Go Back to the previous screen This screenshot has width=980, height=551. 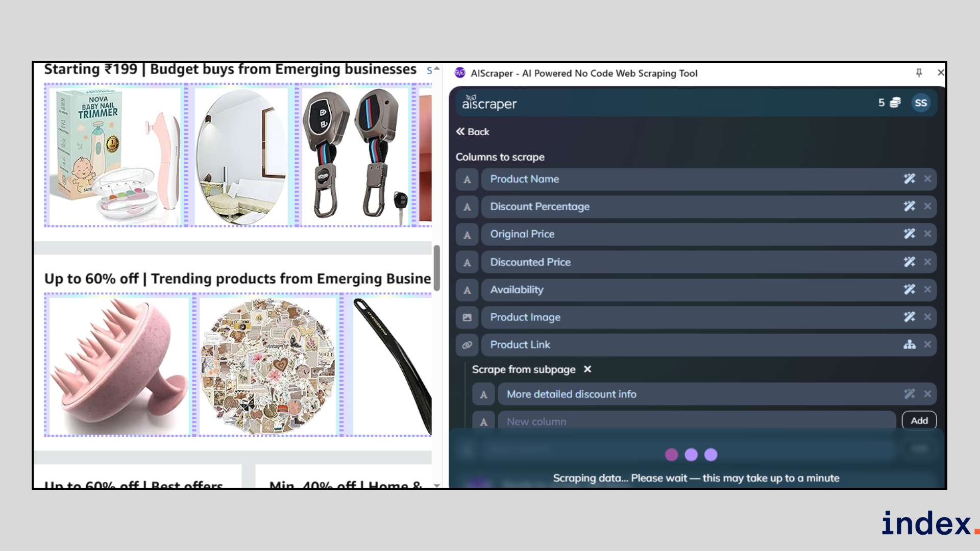tap(473, 132)
